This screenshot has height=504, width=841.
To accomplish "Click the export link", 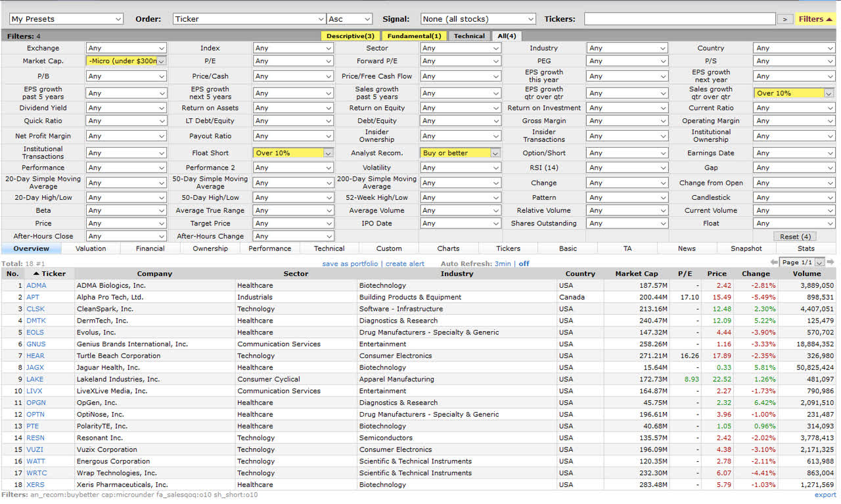I will coord(825,495).
